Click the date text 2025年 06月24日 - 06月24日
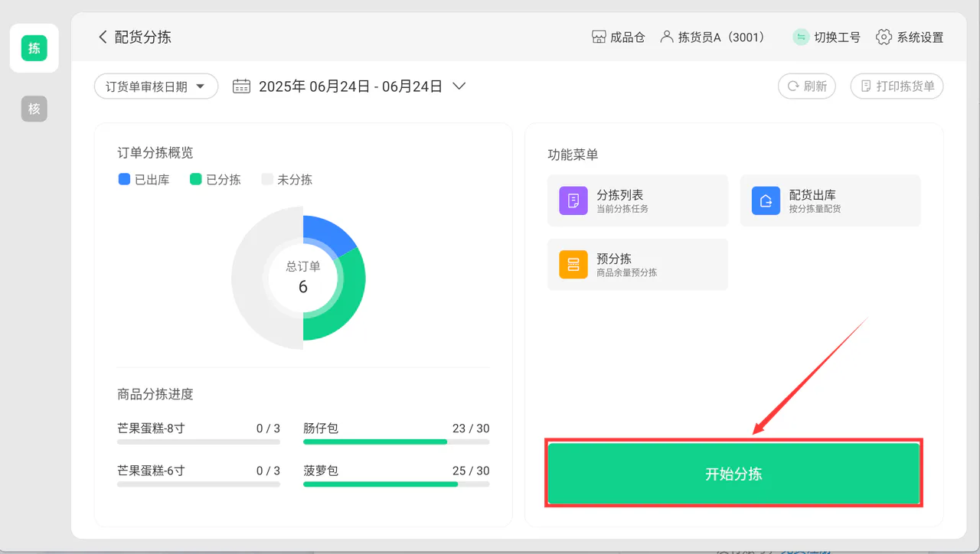Image resolution: width=980 pixels, height=554 pixels. pyautogui.click(x=351, y=86)
